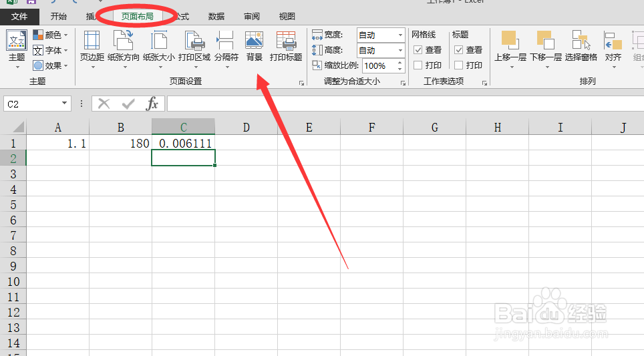Open the 工作表选项 dialog launcher
Image resolution: width=644 pixels, height=356 pixels.
coord(484,83)
